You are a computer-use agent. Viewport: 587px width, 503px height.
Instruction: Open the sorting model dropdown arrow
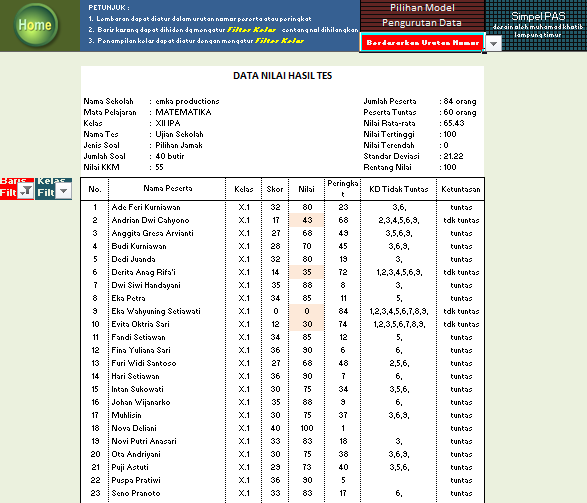[494, 43]
